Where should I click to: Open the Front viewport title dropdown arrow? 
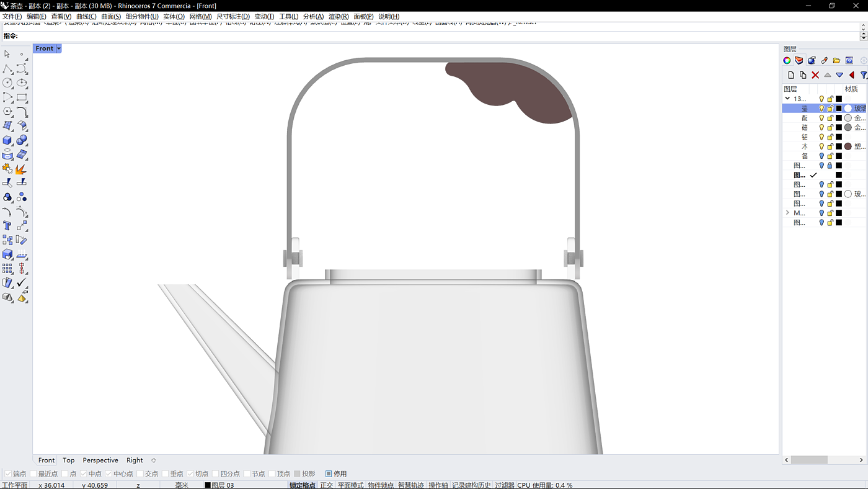tap(59, 48)
